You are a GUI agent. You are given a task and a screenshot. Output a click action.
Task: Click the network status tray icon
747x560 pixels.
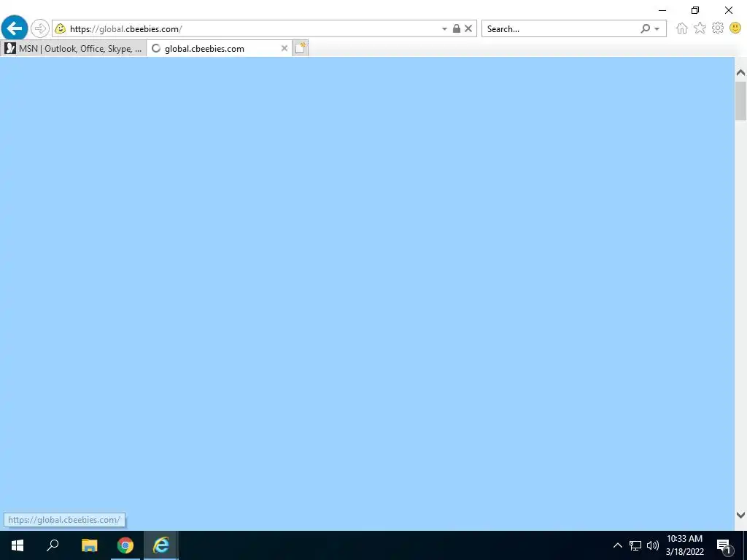[x=635, y=545]
